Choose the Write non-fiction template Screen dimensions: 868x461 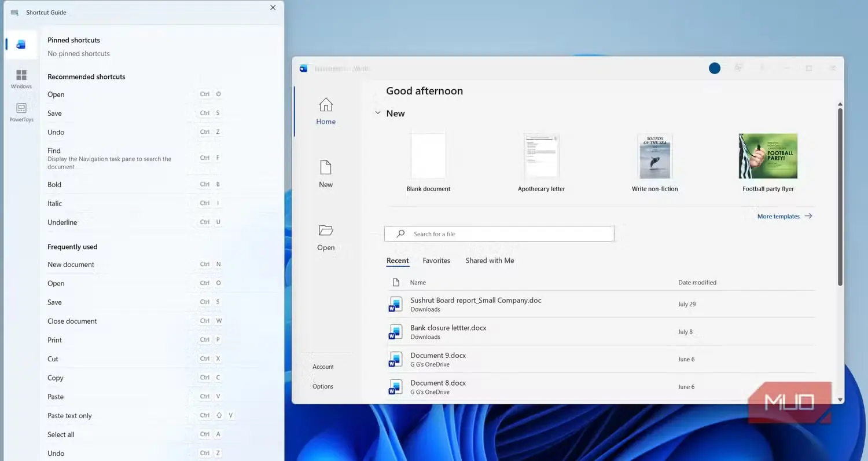click(654, 156)
